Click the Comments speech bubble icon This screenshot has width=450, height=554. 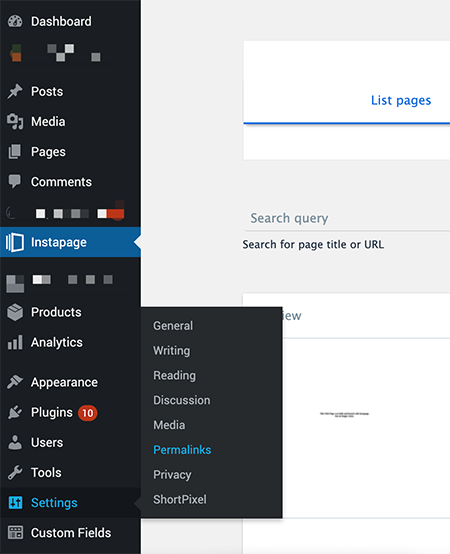(x=15, y=182)
